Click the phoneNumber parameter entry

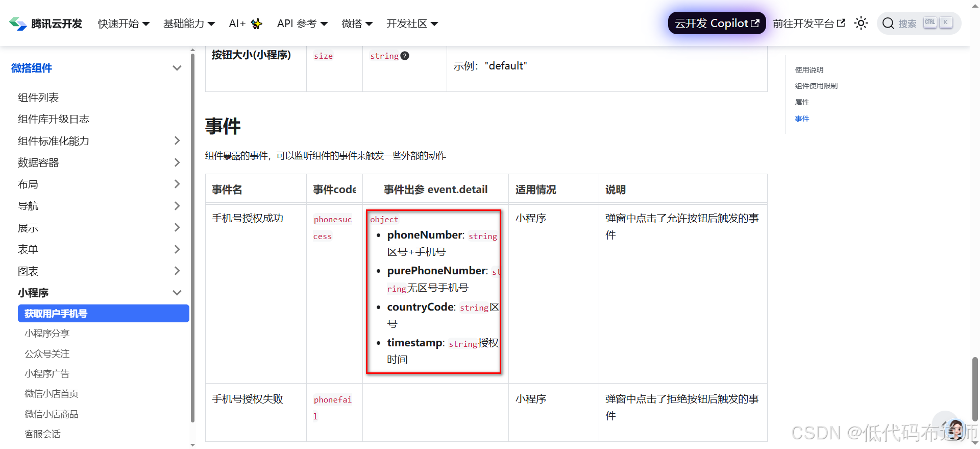pyautogui.click(x=442, y=243)
